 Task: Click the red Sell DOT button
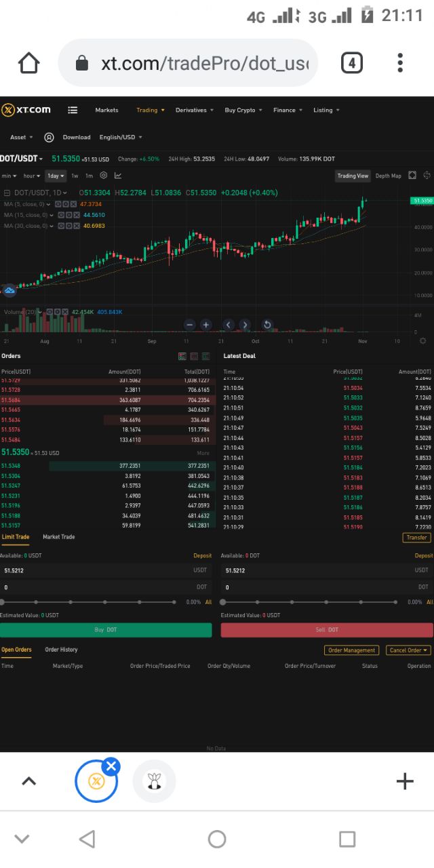327,630
